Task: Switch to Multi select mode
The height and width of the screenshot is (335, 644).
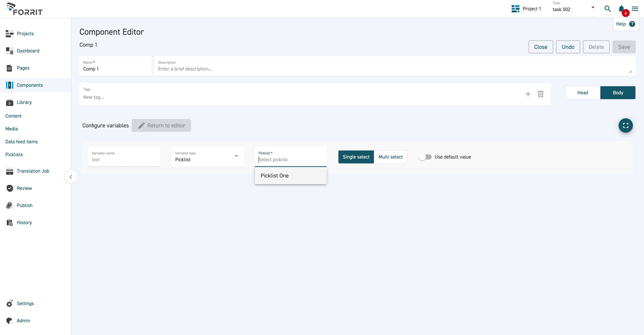Action: point(390,157)
